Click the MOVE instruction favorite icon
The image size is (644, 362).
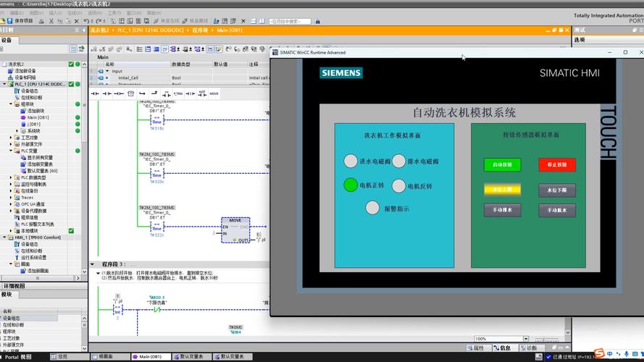(x=214, y=93)
